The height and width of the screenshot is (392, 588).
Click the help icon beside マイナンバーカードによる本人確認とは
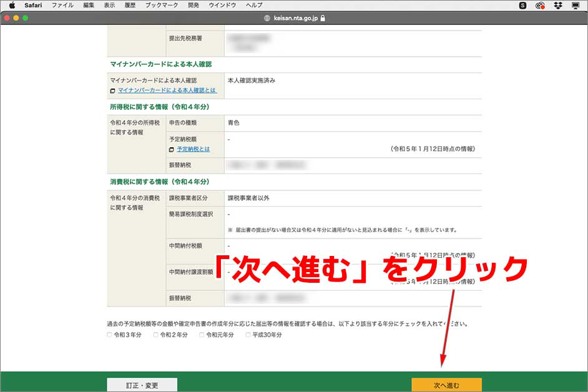[x=113, y=91]
